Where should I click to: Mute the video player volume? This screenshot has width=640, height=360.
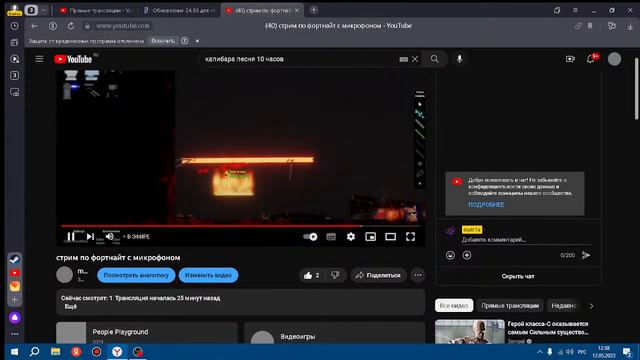click(x=109, y=236)
